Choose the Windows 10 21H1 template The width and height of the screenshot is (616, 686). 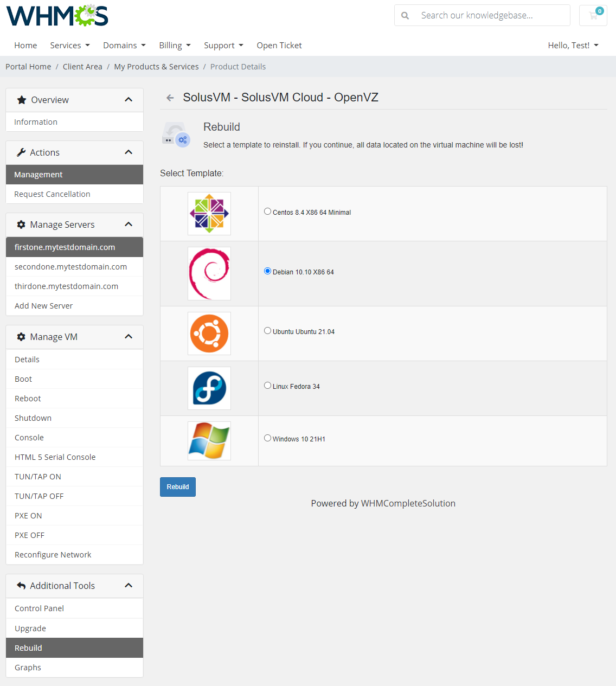point(267,438)
